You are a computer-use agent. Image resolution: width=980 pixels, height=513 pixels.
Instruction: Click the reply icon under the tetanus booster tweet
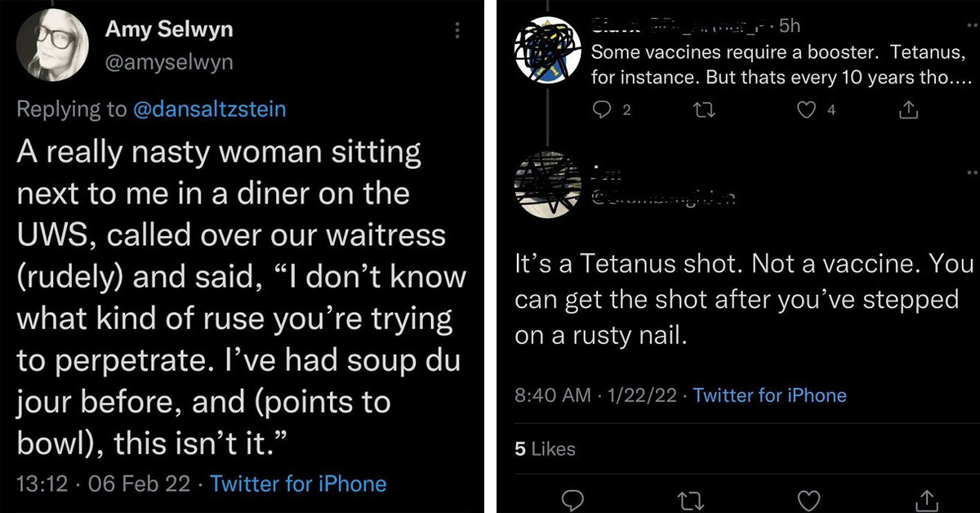click(x=600, y=110)
